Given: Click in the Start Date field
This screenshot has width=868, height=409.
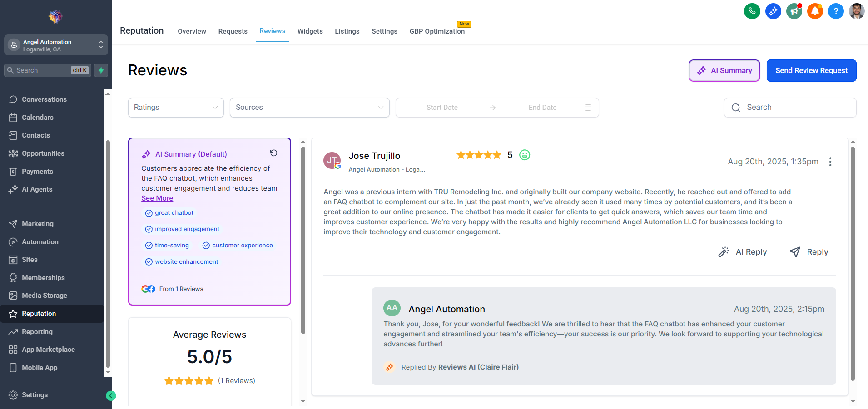Looking at the screenshot, I should pyautogui.click(x=442, y=108).
